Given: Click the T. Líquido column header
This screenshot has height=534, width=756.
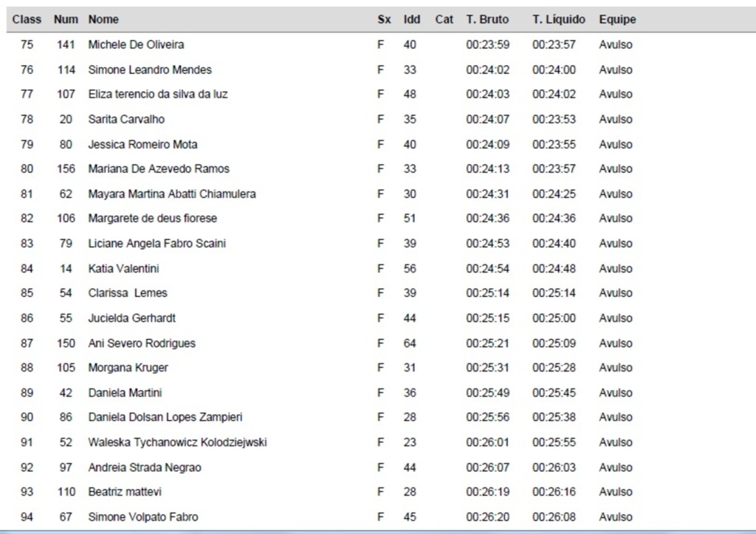Looking at the screenshot, I should [559, 20].
